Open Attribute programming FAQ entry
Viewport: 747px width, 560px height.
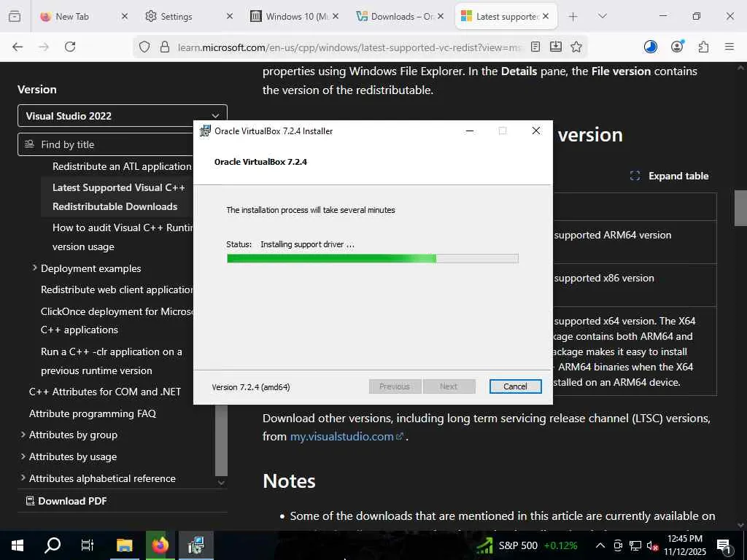pos(93,413)
